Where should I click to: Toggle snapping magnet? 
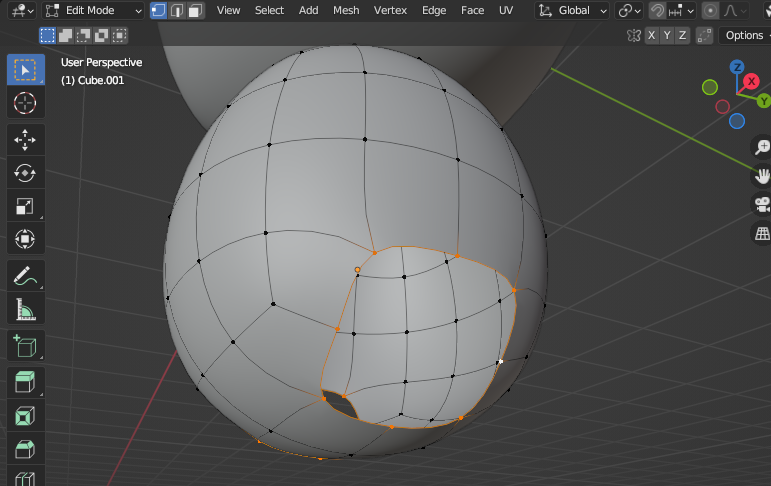click(x=657, y=10)
